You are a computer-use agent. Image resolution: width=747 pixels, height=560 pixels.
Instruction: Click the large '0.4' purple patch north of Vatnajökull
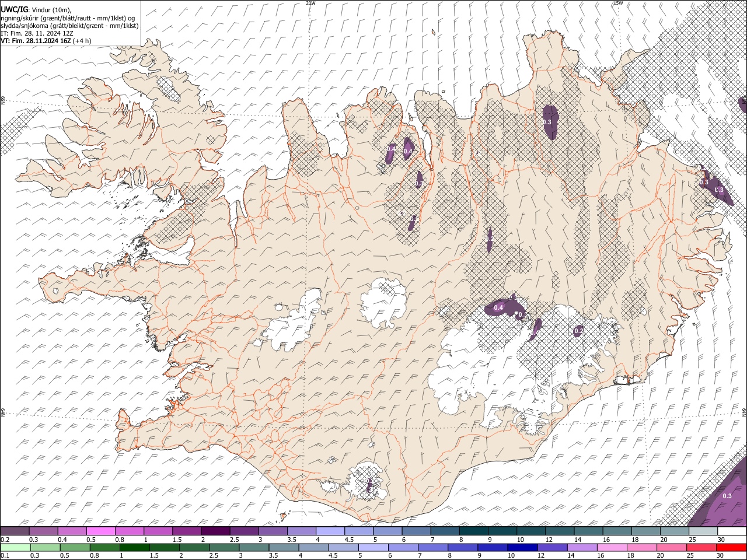click(x=499, y=307)
